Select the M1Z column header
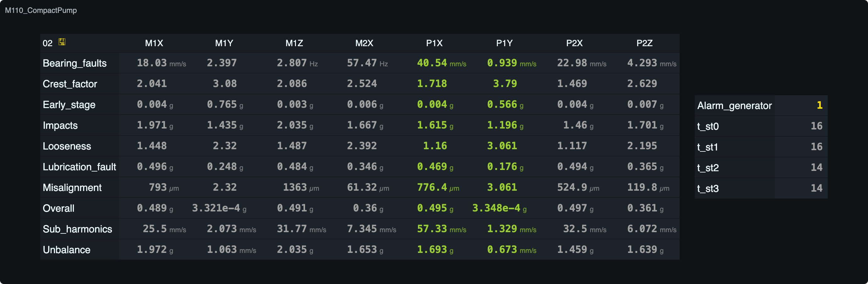Image resolution: width=868 pixels, height=284 pixels. click(294, 43)
